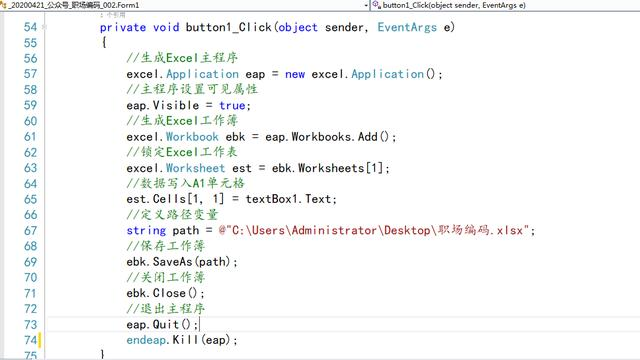Click the 'void' keyword on line 54
Image resolution: width=640 pixels, height=360 pixels.
166,27
